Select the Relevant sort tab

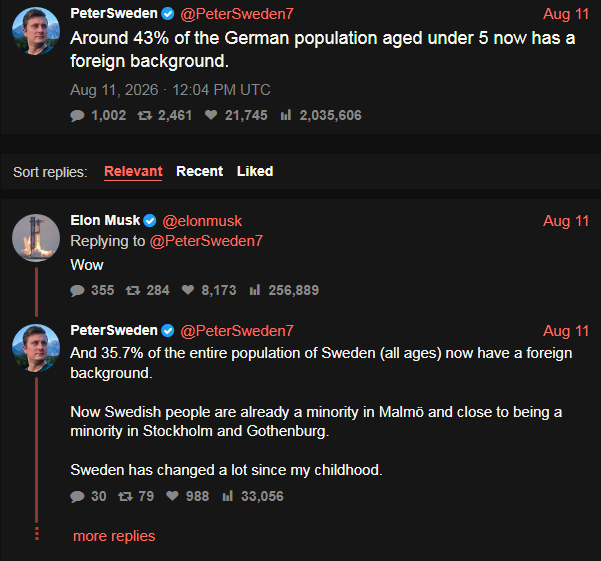(x=133, y=171)
